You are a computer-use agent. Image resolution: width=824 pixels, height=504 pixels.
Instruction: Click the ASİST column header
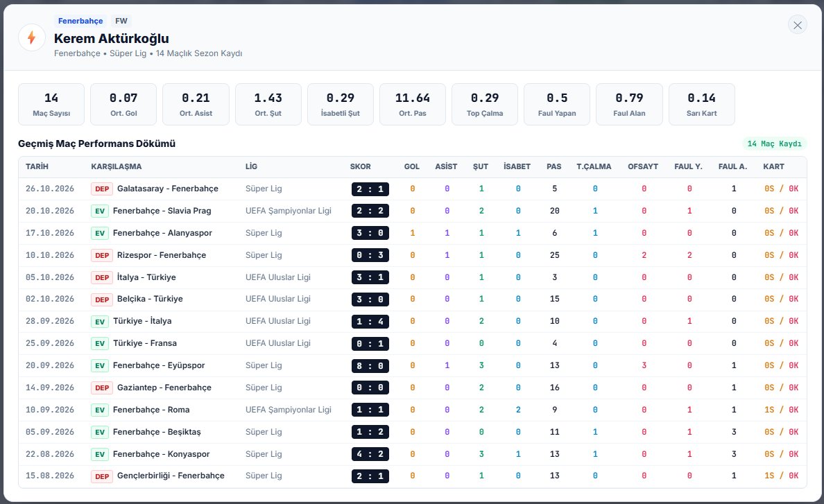tap(446, 166)
